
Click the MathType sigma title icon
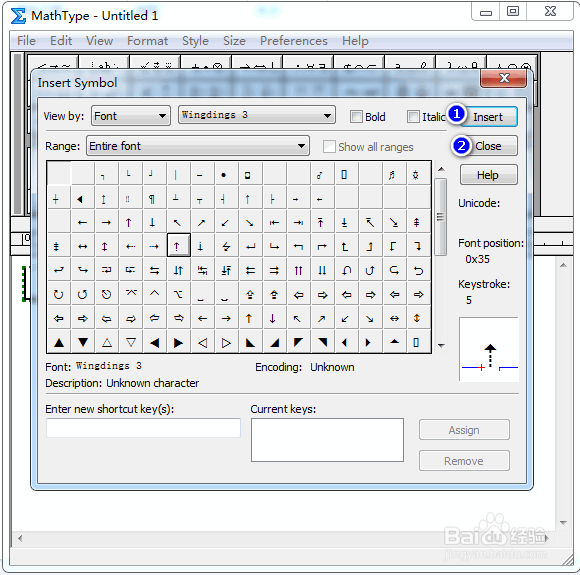click(x=18, y=16)
